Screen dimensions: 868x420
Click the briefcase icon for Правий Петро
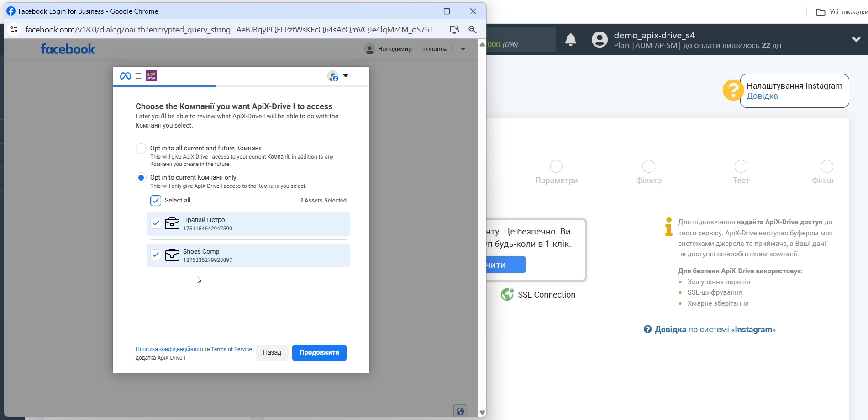pos(172,223)
